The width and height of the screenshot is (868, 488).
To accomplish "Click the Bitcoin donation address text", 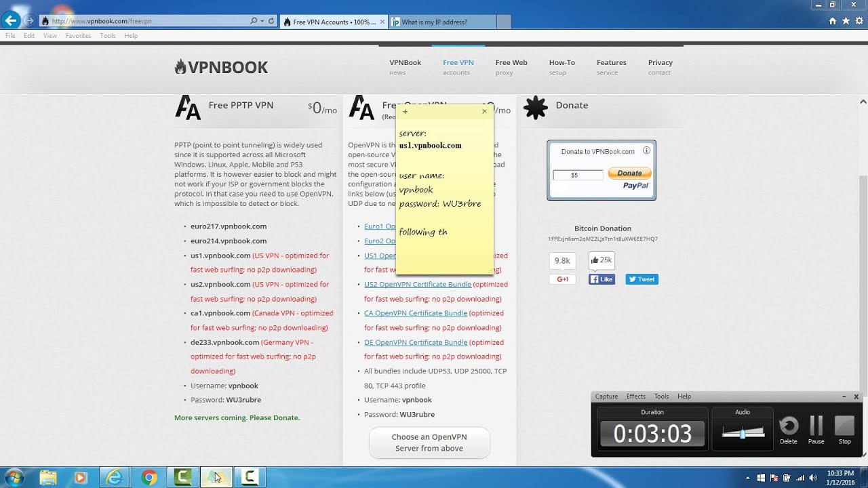I will [x=603, y=239].
